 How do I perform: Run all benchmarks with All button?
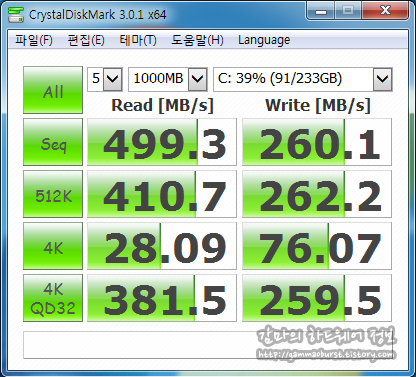pyautogui.click(x=53, y=90)
